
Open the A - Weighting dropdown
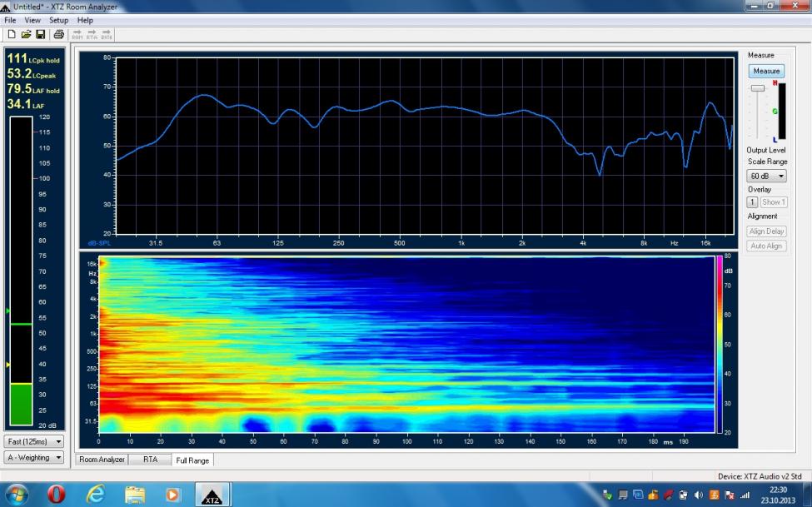[34, 458]
